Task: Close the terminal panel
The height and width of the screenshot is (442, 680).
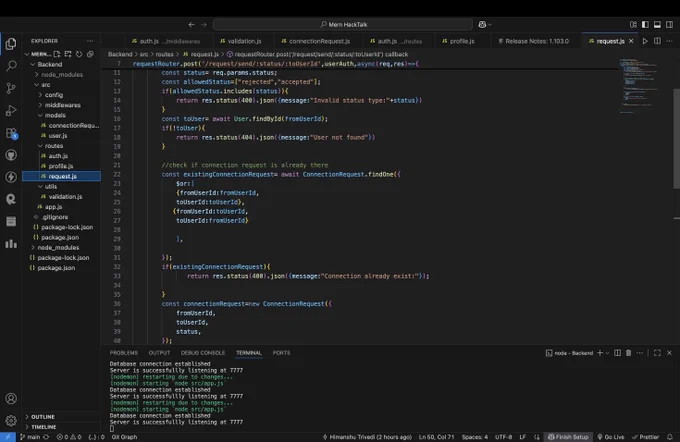Action: click(x=669, y=353)
